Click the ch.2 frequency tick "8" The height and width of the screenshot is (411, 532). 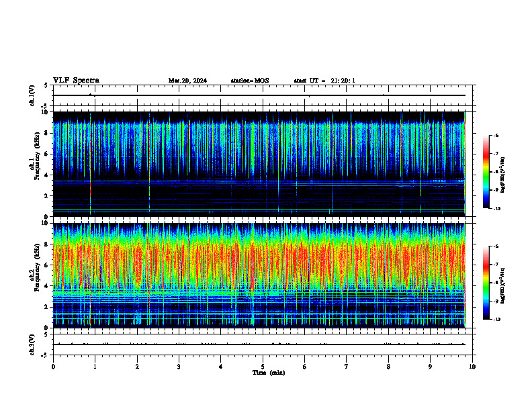(x=47, y=244)
